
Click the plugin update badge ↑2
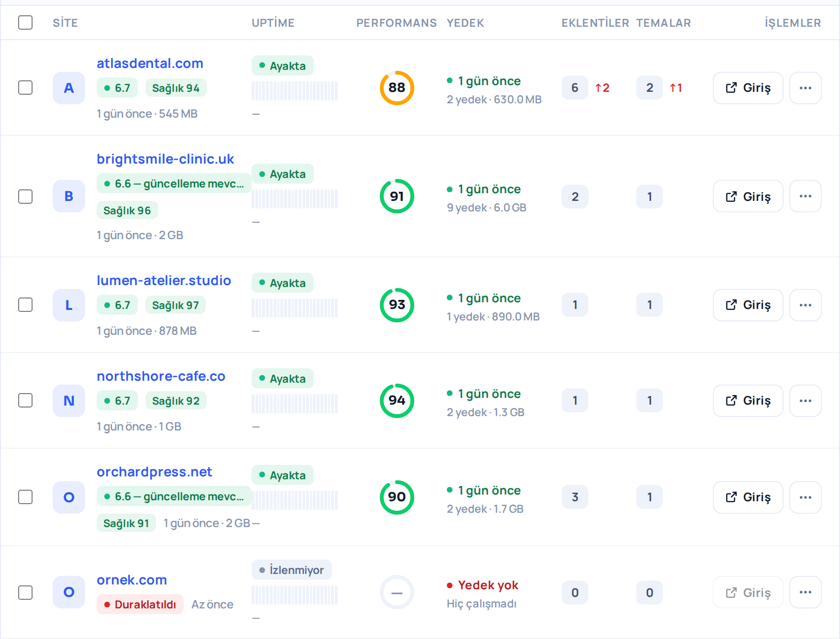point(602,88)
